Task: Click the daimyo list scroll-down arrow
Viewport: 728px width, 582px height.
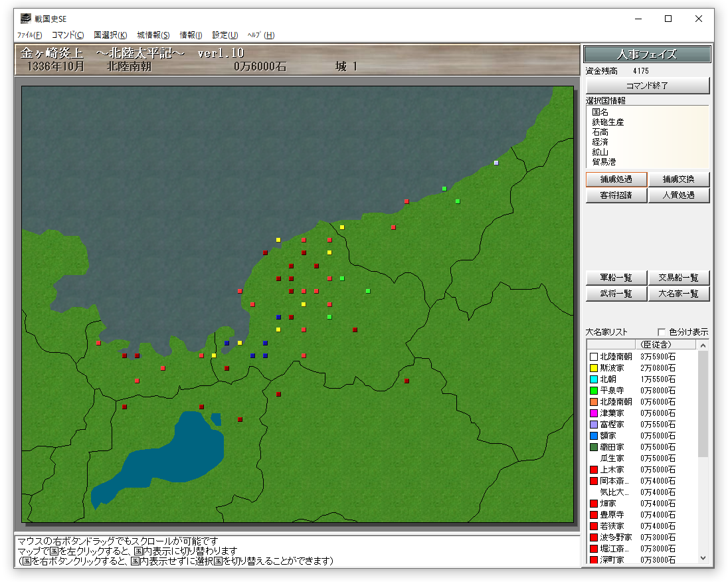Action: tap(703, 558)
